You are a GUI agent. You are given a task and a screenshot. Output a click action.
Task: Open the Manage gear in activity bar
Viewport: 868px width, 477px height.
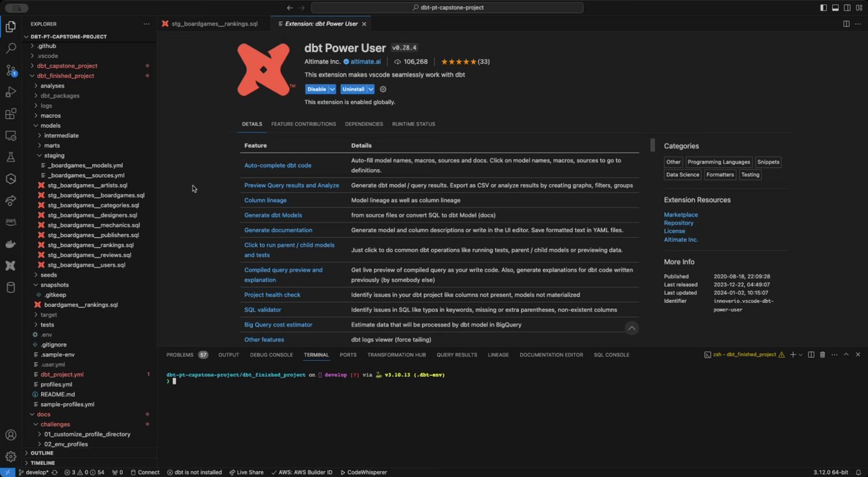[11, 456]
